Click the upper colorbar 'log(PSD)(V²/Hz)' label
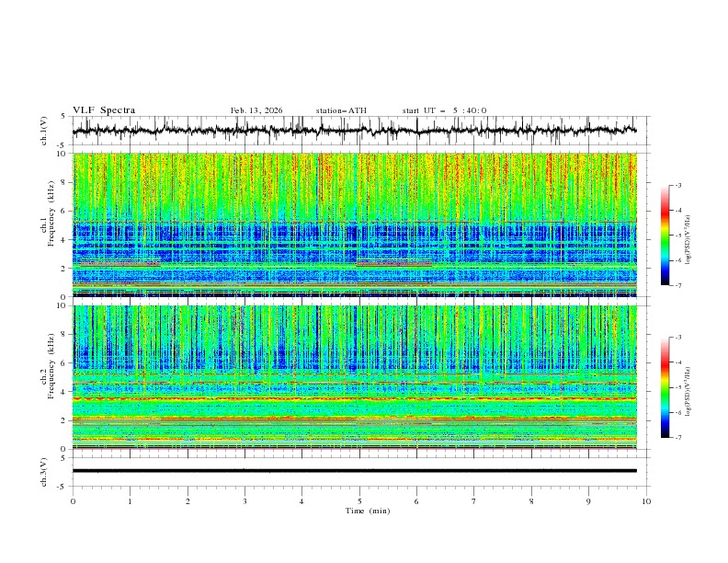 click(x=688, y=240)
